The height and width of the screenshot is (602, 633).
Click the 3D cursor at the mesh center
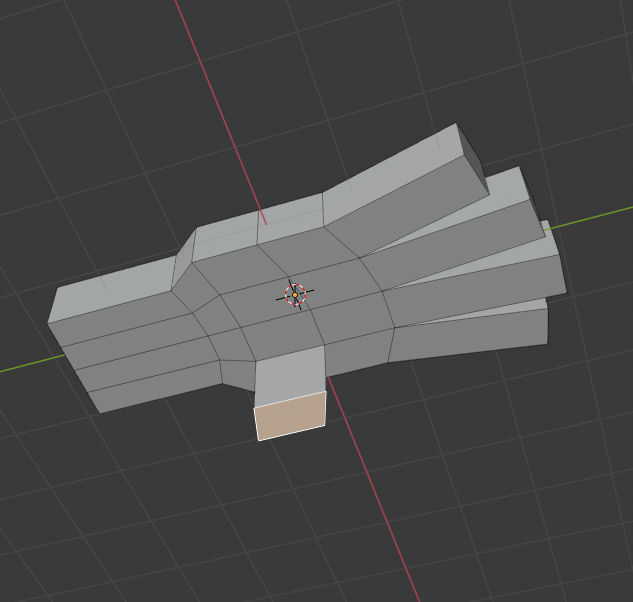coord(295,295)
